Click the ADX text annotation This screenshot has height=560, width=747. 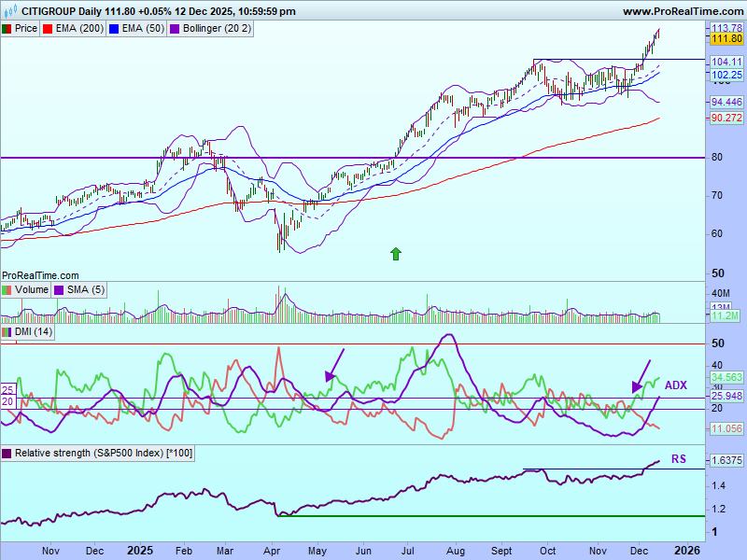click(x=675, y=385)
